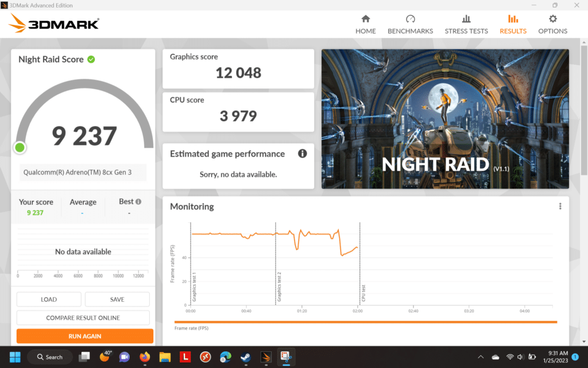Click the green Your score value 9 237
The image size is (588, 368).
[35, 213]
